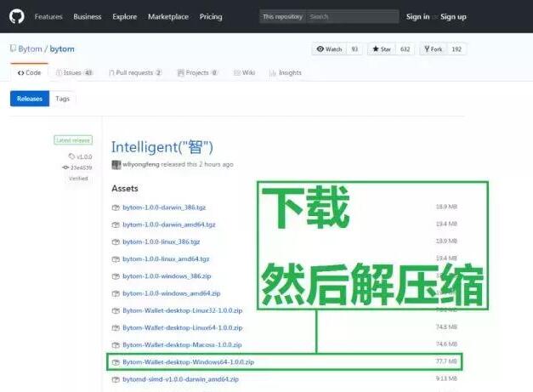
Task: Download bytom-1.0.0-darwin_amd64.tgz
Action: [169, 224]
